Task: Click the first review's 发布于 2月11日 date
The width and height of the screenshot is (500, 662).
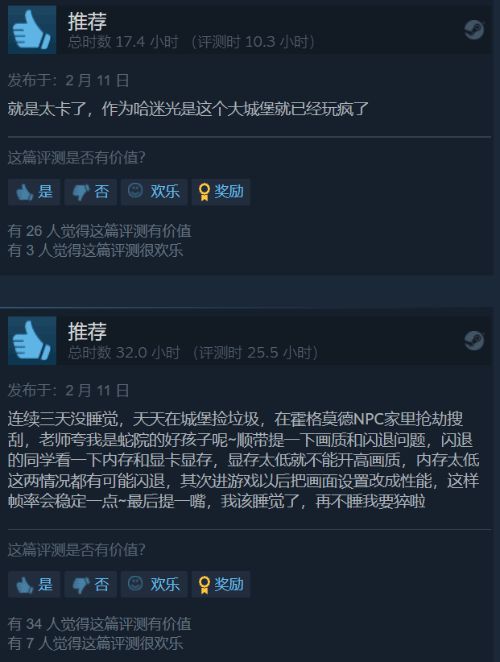Action: (x=68, y=80)
